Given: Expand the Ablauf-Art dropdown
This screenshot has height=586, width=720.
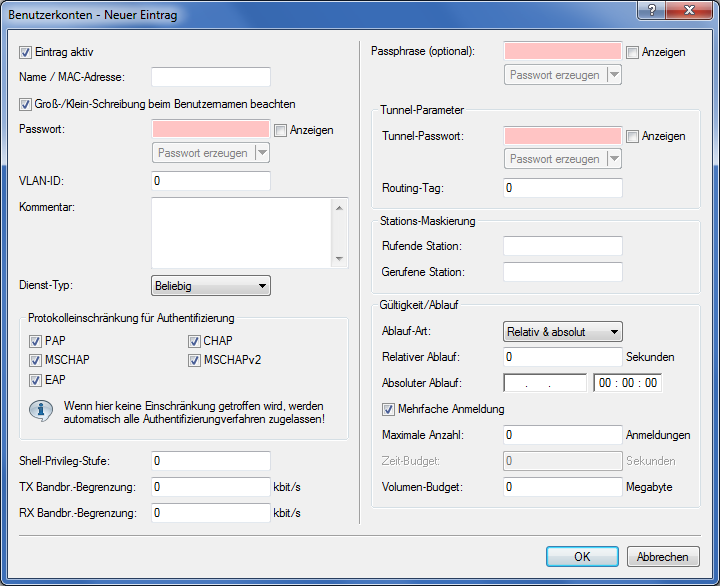Looking at the screenshot, I should [x=562, y=331].
